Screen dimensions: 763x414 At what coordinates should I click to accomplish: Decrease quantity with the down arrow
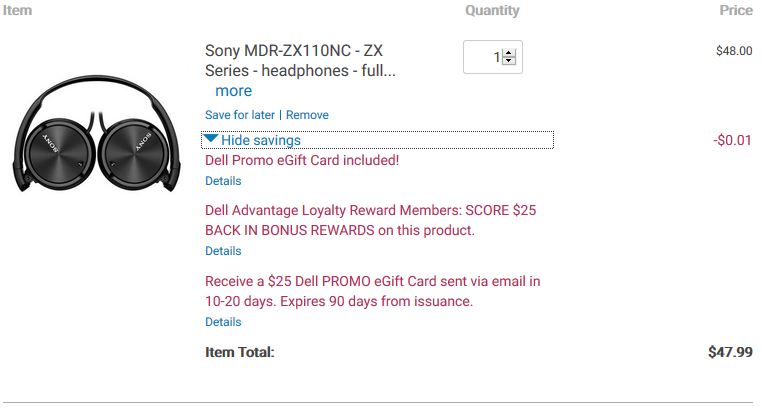pos(508,61)
